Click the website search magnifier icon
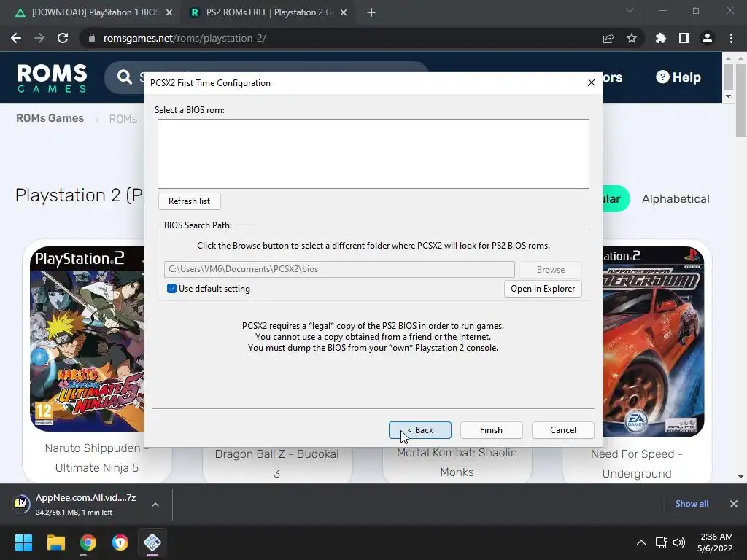This screenshot has width=747, height=560. point(125,77)
